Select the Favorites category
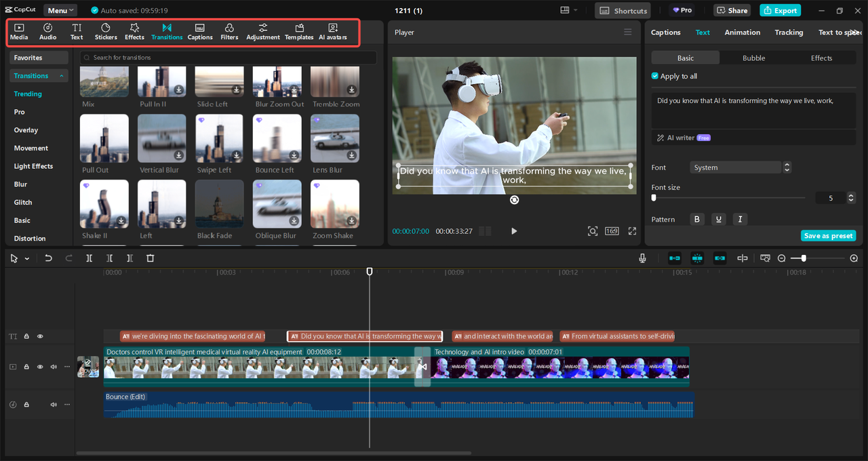The height and width of the screenshot is (461, 868). [39, 58]
